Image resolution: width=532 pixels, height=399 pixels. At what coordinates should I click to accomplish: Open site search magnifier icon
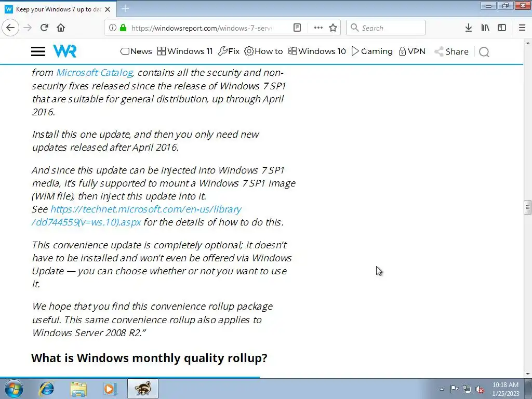click(484, 52)
